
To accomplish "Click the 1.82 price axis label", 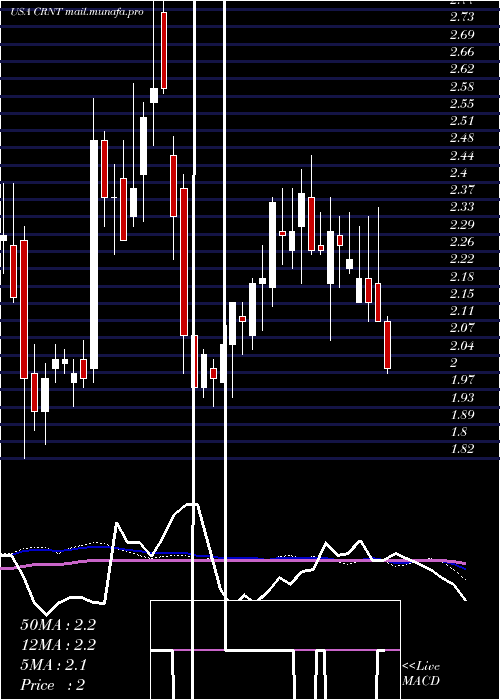I will pos(462,449).
